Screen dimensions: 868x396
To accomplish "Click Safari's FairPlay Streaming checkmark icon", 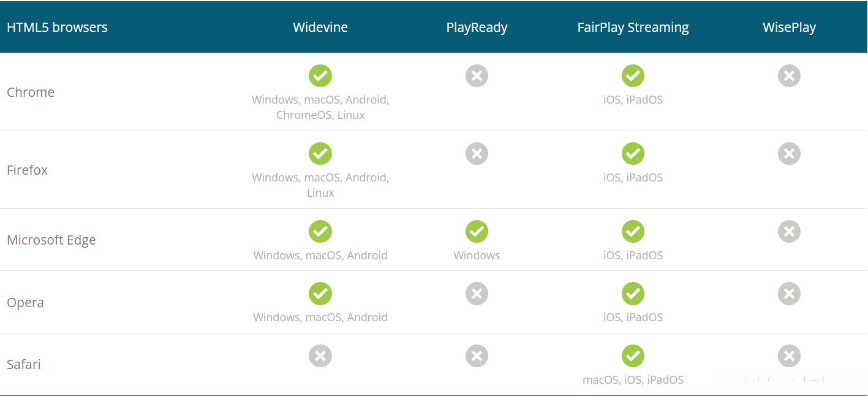I will click(633, 356).
